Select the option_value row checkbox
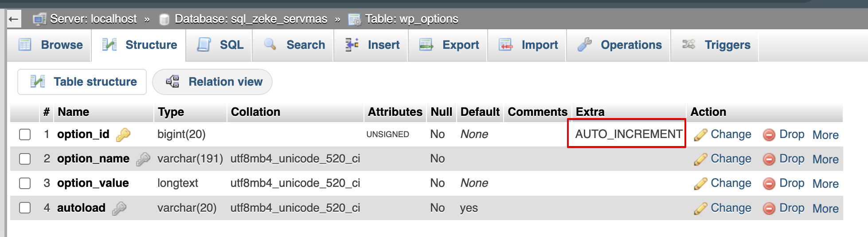The width and height of the screenshot is (868, 237). point(25,183)
